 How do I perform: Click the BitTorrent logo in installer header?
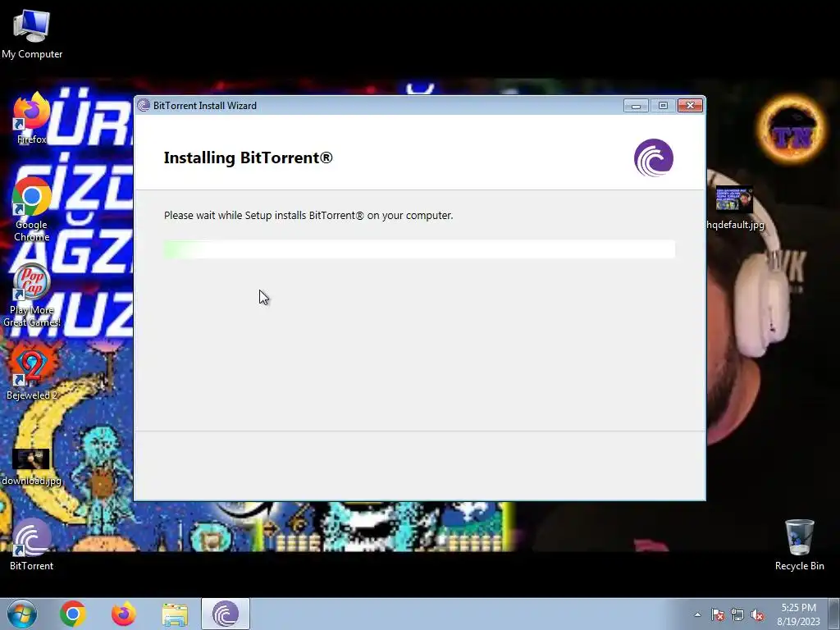tap(654, 157)
